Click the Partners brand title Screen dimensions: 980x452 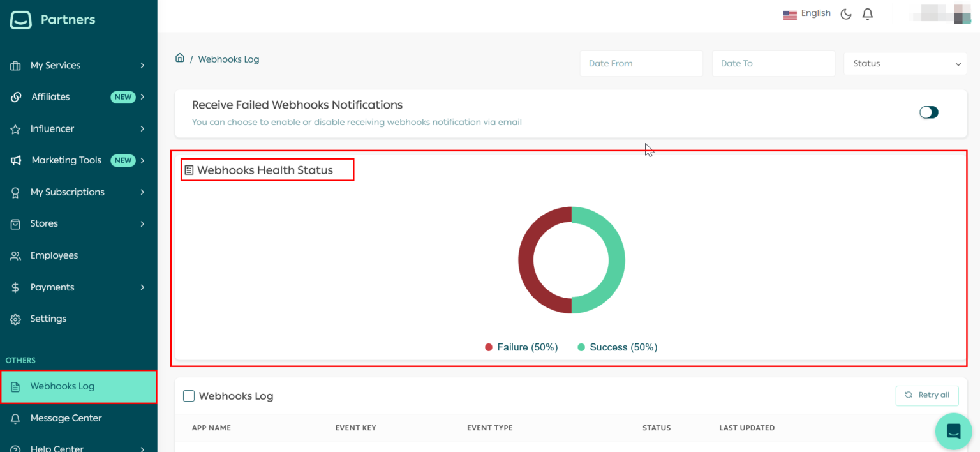68,20
